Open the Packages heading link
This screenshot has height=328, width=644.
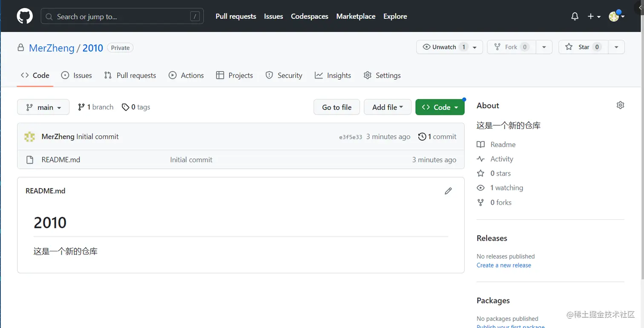(x=493, y=300)
